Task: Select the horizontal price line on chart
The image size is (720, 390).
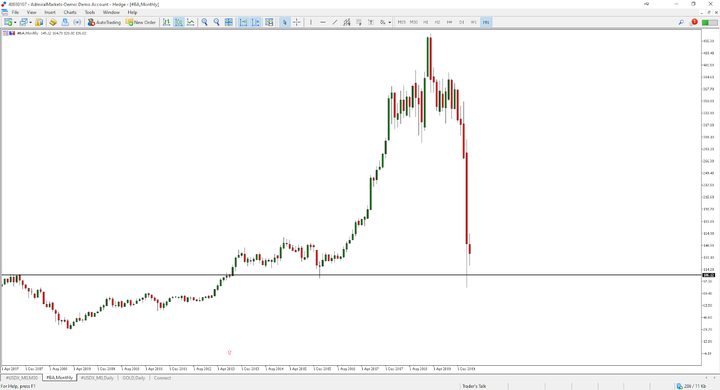Action: (x=351, y=275)
